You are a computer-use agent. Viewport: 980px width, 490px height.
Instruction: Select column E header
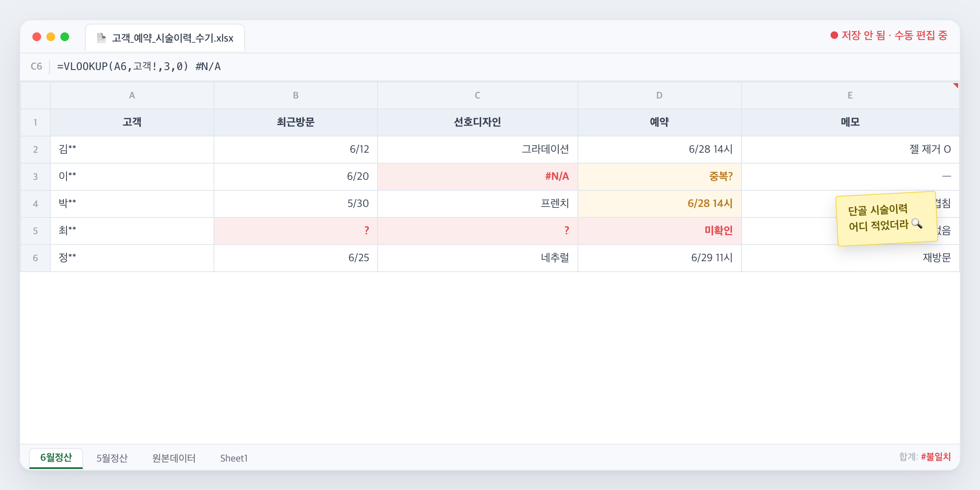[x=850, y=95]
